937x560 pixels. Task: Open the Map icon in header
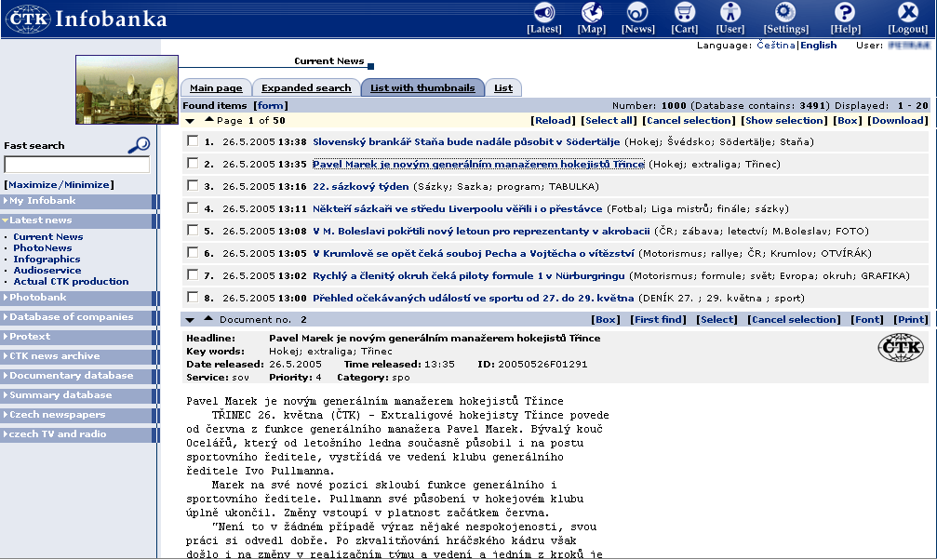(591, 13)
